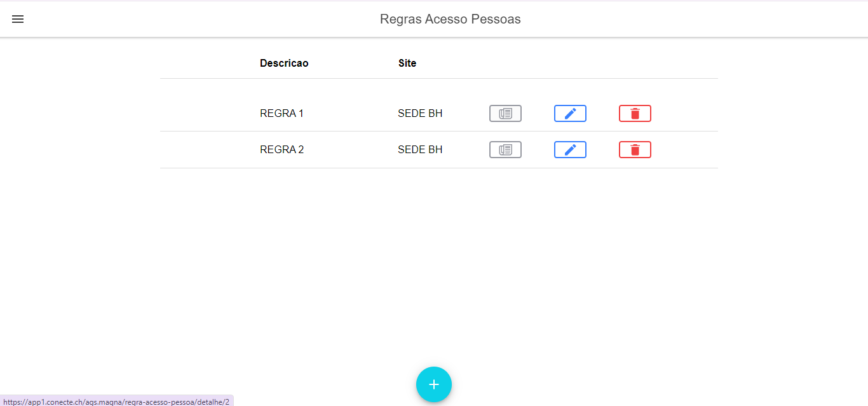Click SEDE BH in the REGRA 1 row
This screenshot has height=406, width=868.
coord(420,114)
